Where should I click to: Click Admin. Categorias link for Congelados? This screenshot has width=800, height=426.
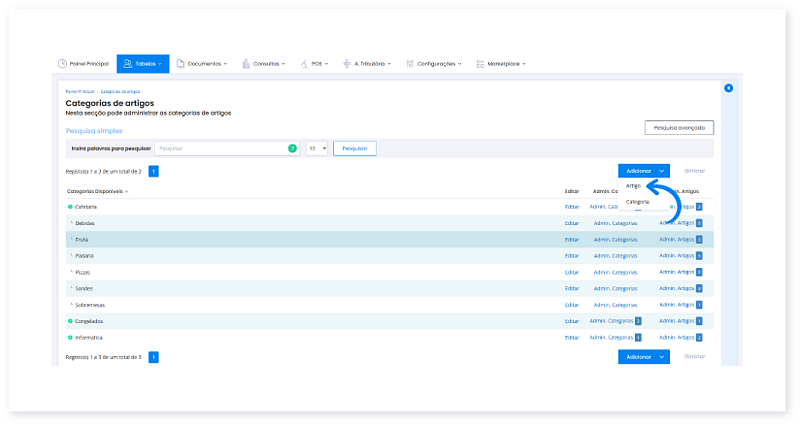611,321
